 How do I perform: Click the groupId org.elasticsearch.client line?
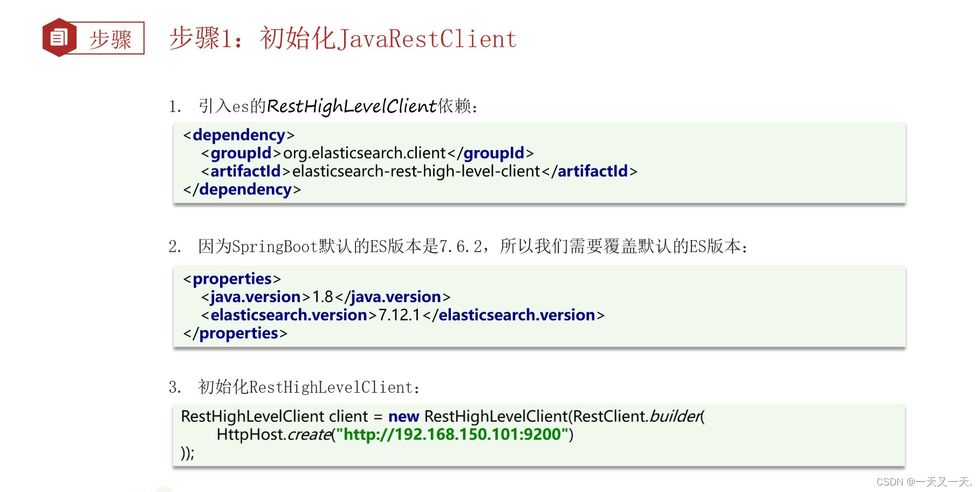[367, 153]
